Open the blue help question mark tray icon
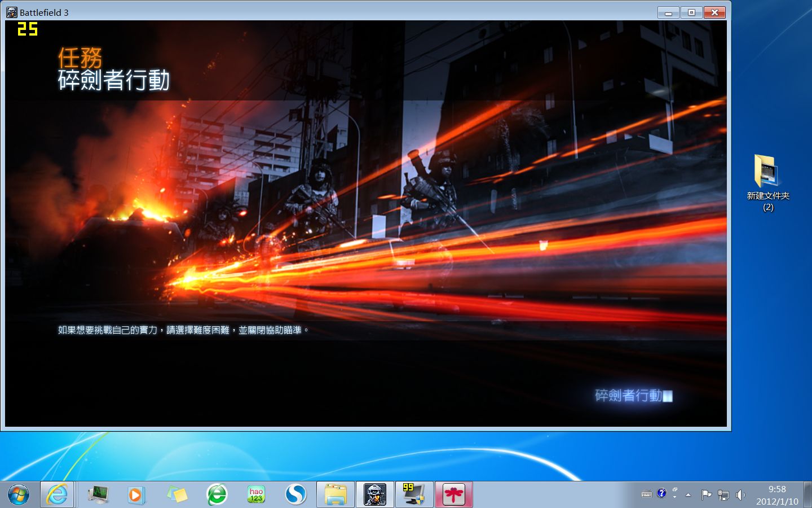Image resolution: width=812 pixels, height=508 pixels. click(661, 493)
